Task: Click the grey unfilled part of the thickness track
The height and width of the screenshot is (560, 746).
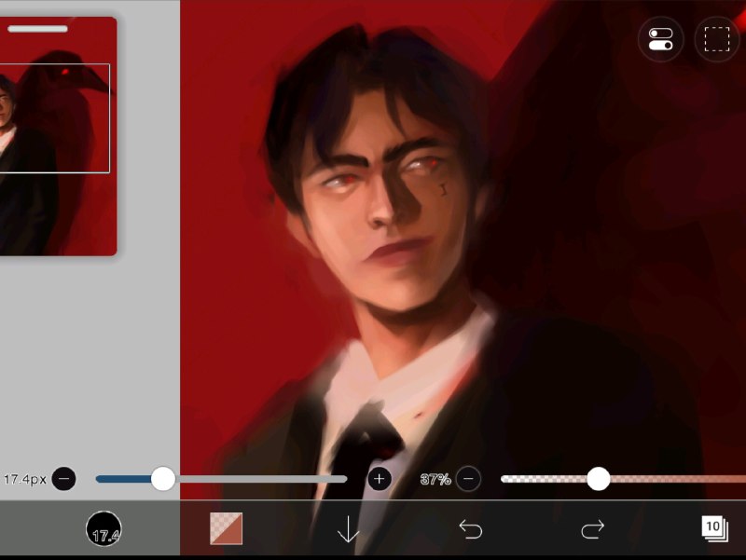Action: pos(261,479)
